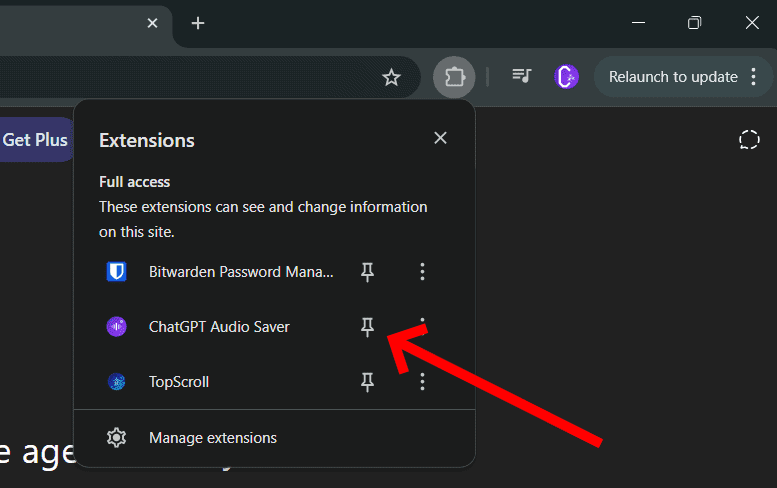Screen dimensions: 777x488
Task: Pin TopScroll extension
Action: 367,382
